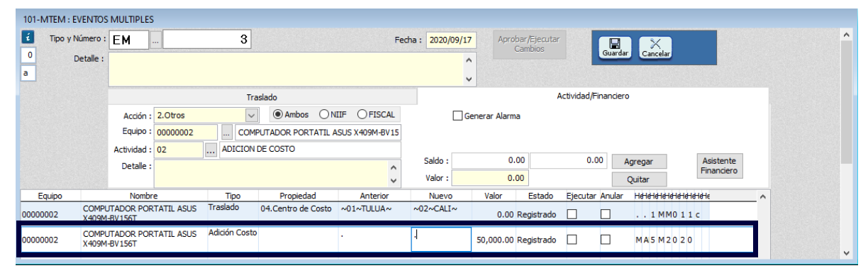Click the Estado column header
Viewport: 868px width, 273px height.
pos(540,196)
